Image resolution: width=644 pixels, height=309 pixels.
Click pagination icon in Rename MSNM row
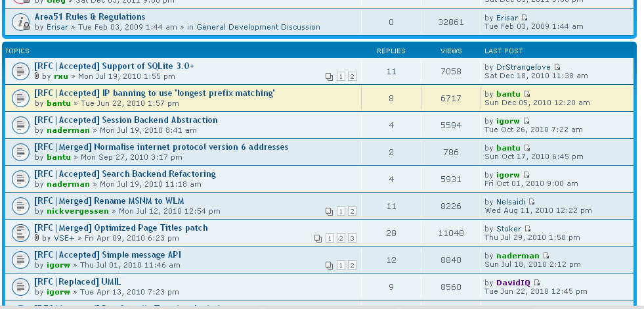329,212
